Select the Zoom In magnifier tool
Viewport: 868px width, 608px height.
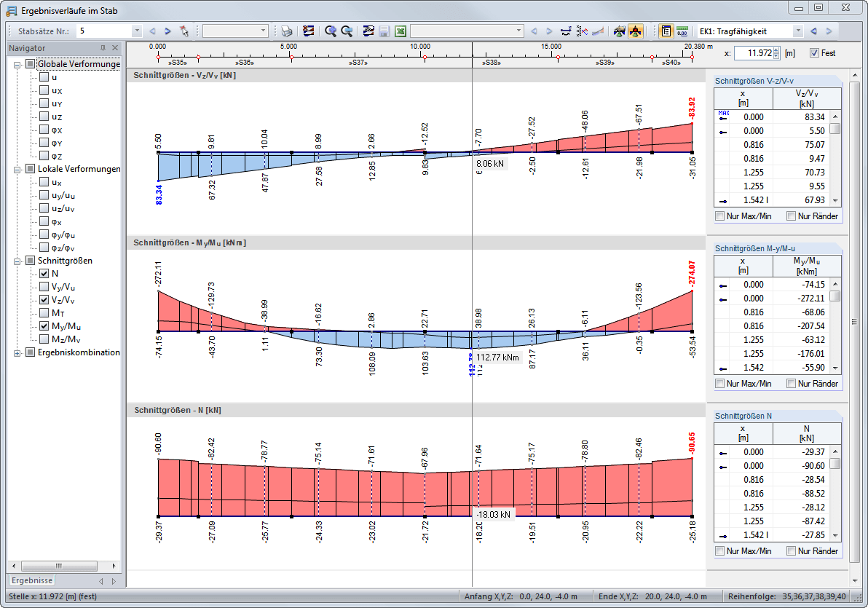pos(331,31)
